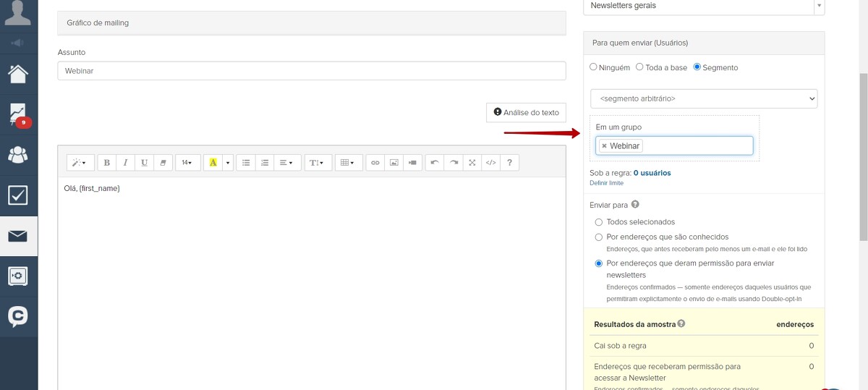Click the Análise do texto button

coord(526,112)
